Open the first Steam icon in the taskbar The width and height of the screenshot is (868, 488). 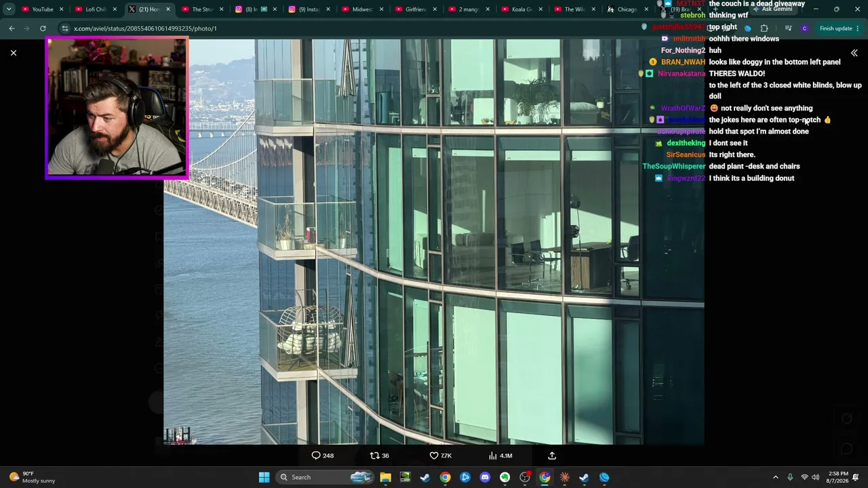pyautogui.click(x=425, y=477)
